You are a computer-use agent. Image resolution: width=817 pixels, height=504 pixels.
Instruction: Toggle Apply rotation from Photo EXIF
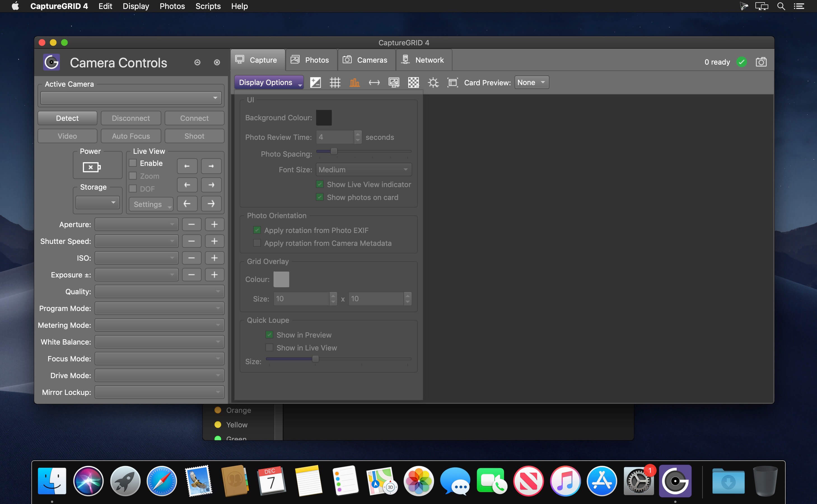tap(257, 230)
